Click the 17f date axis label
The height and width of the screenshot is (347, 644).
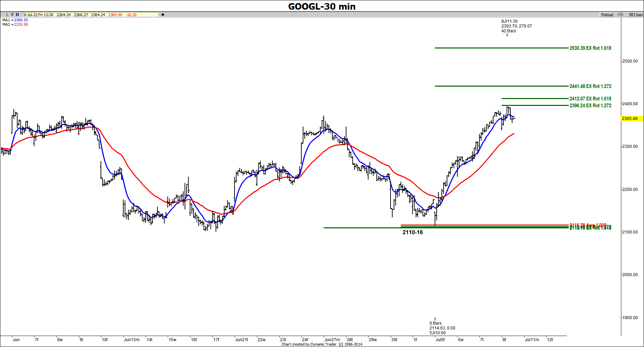pos(216,340)
